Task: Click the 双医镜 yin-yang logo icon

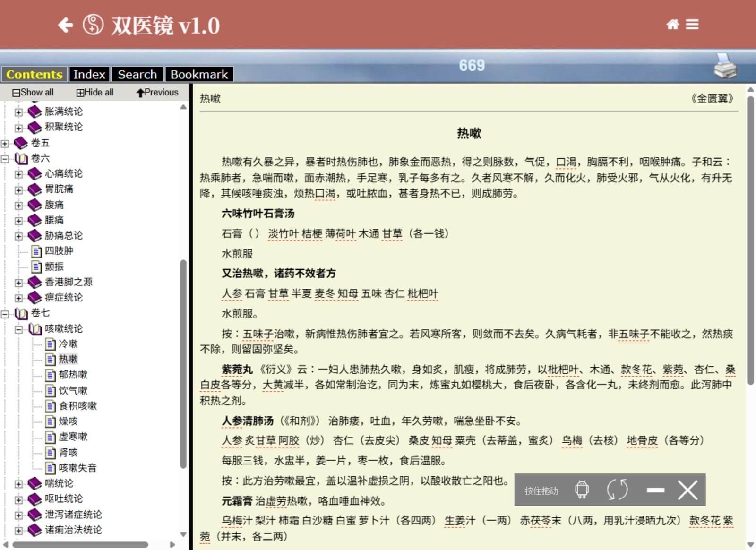Action: pyautogui.click(x=93, y=25)
